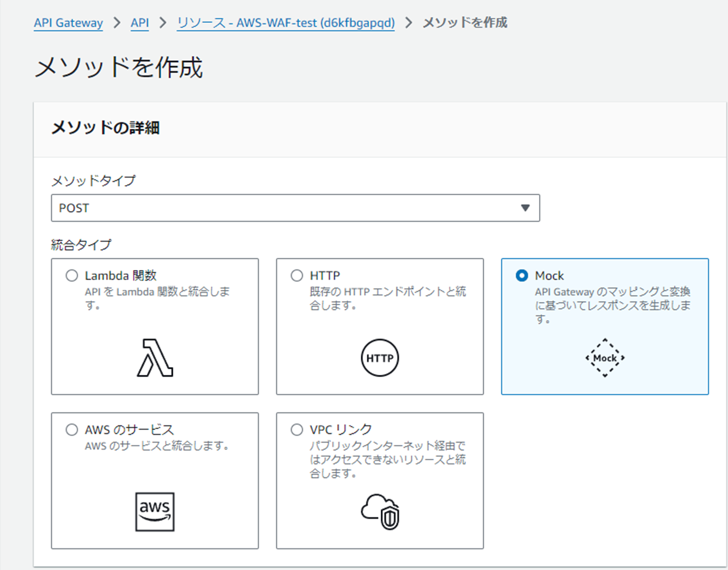728x570 pixels.
Task: Click the 統合タイプ label
Action: [x=81, y=245]
